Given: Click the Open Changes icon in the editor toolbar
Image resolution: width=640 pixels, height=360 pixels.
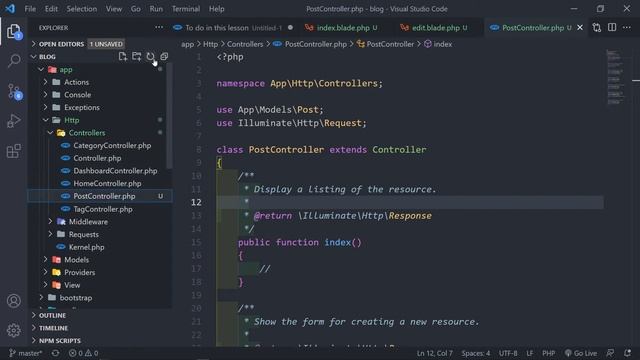Looking at the screenshot, I should tap(596, 27).
